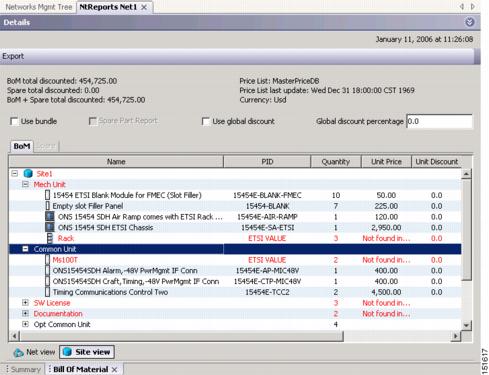Click the Site view cube icon
This screenshot has width=489, height=375.
click(67, 352)
